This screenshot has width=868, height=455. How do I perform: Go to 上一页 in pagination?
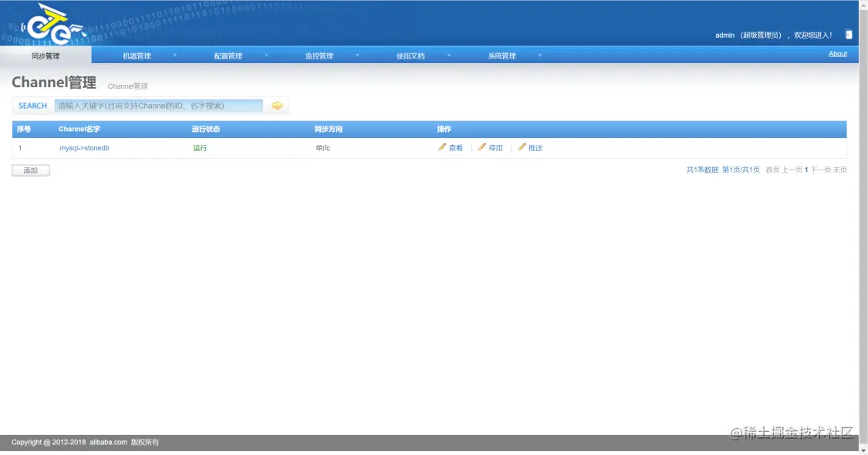(792, 170)
